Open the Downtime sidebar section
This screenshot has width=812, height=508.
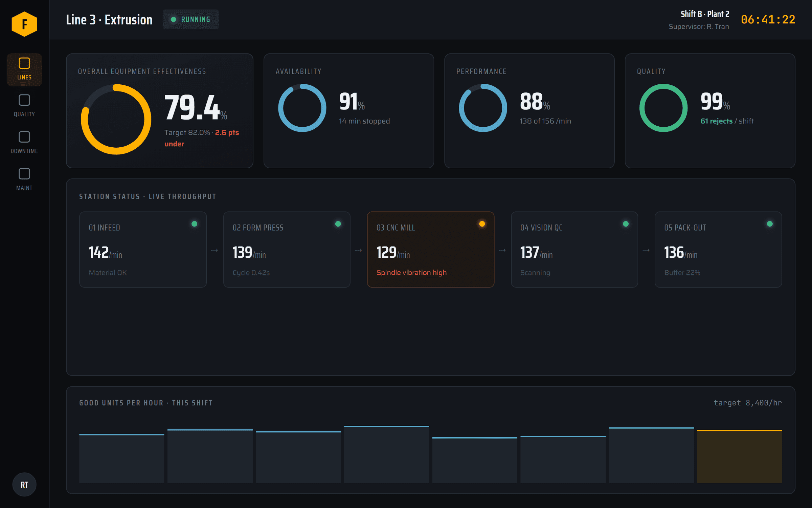pos(24,143)
